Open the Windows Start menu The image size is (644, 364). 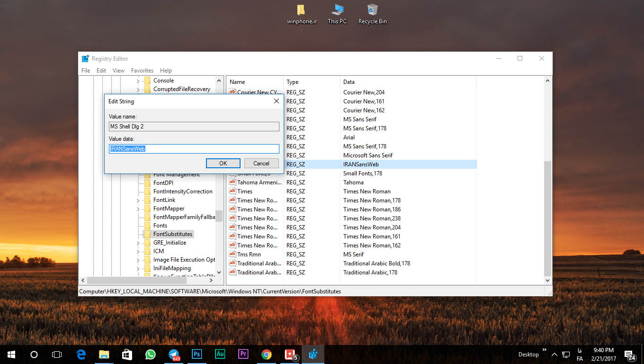pyautogui.click(x=11, y=354)
